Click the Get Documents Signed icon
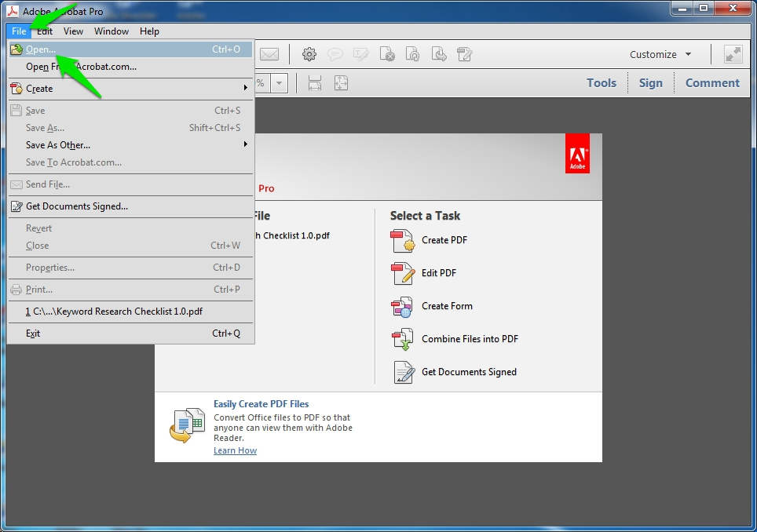Image resolution: width=757 pixels, height=532 pixels. click(401, 372)
